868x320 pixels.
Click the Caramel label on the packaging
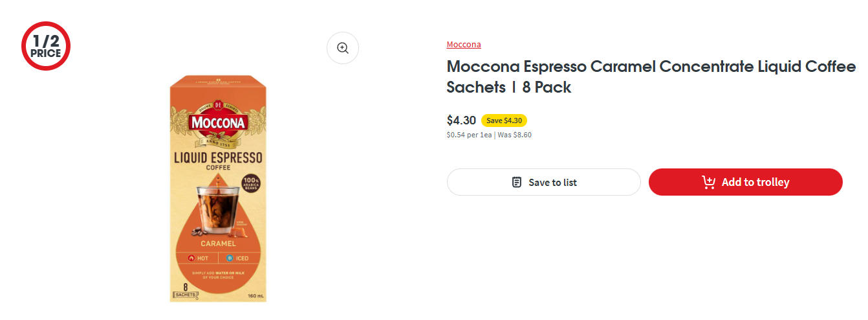(218, 244)
